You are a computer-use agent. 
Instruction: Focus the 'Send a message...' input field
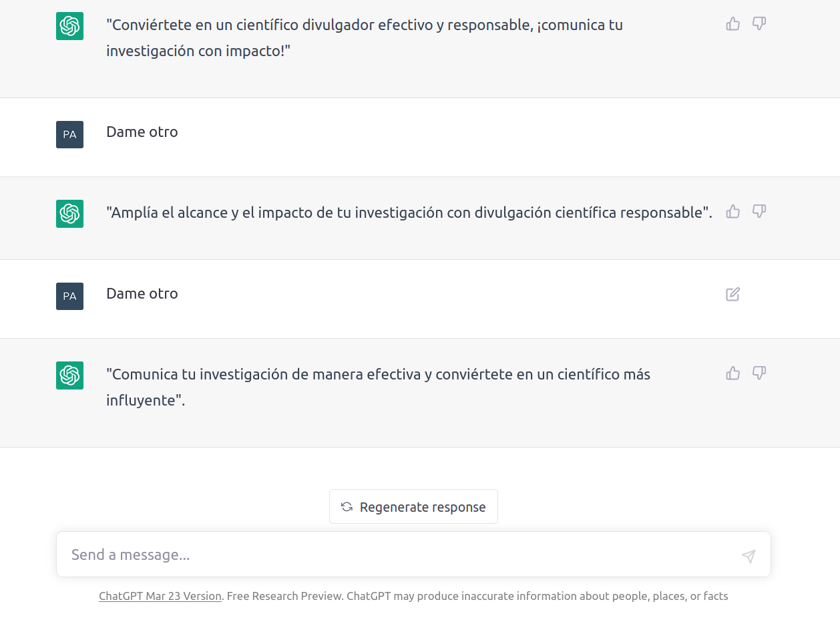tap(401, 555)
